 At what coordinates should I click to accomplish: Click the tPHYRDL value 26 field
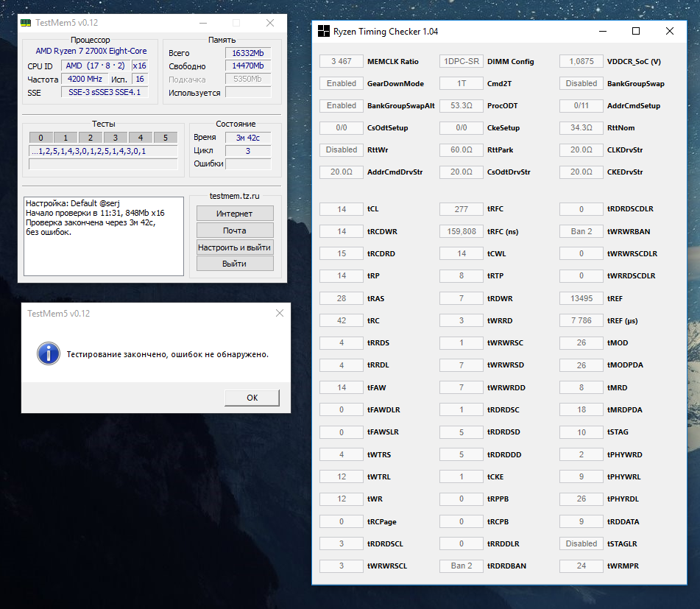(581, 499)
